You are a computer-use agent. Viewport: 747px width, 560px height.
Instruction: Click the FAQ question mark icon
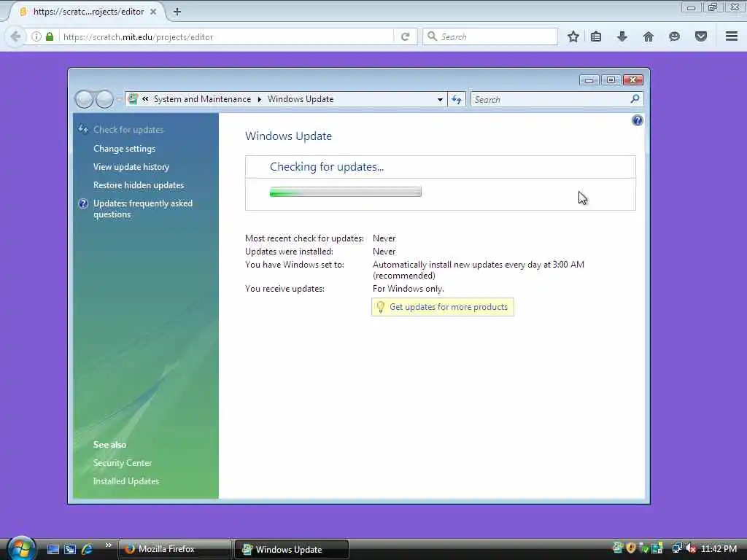[83, 204]
